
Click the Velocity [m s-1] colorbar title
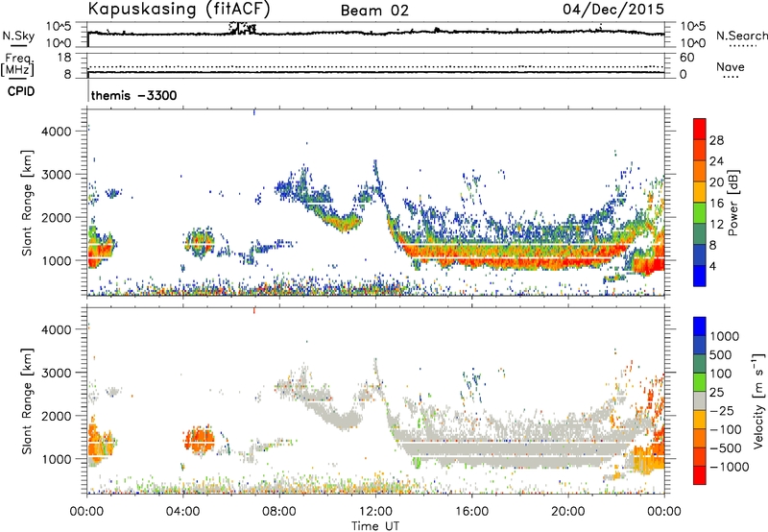(x=758, y=400)
